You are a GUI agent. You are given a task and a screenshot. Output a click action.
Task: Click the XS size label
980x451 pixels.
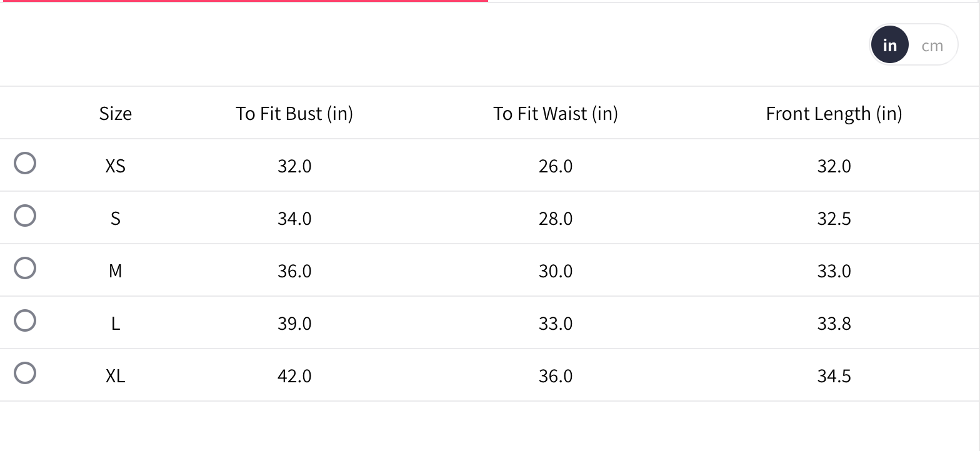tap(116, 166)
